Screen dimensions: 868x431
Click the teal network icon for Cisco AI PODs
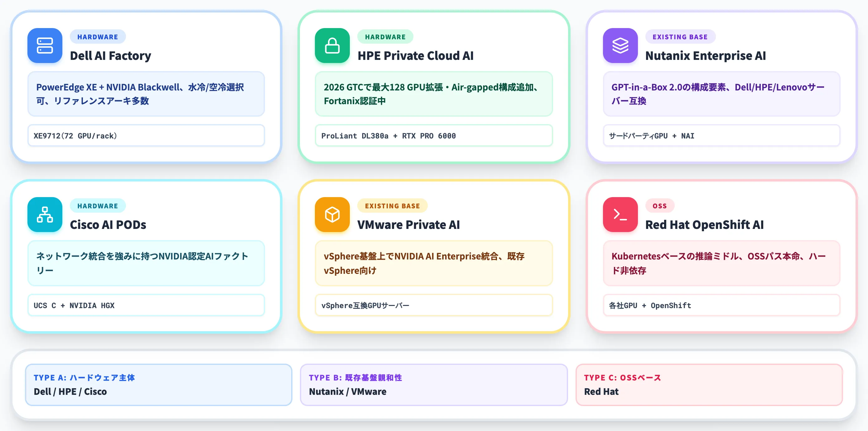pos(45,215)
